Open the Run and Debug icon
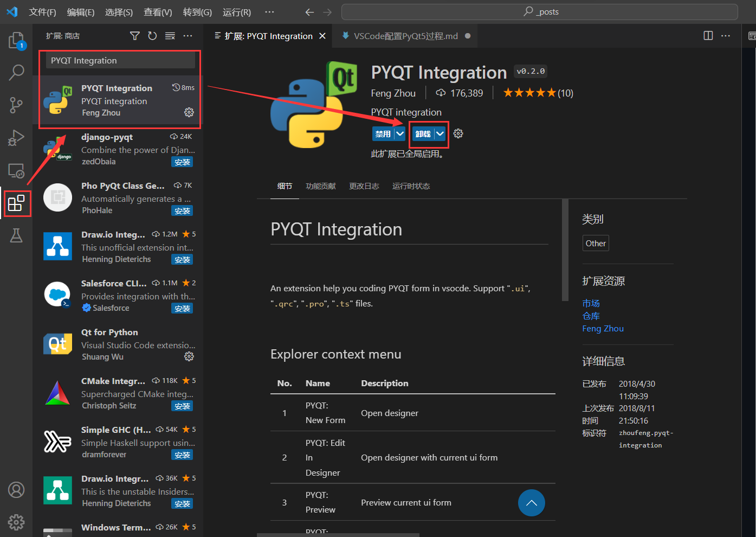Image resolution: width=756 pixels, height=537 pixels. (16, 137)
